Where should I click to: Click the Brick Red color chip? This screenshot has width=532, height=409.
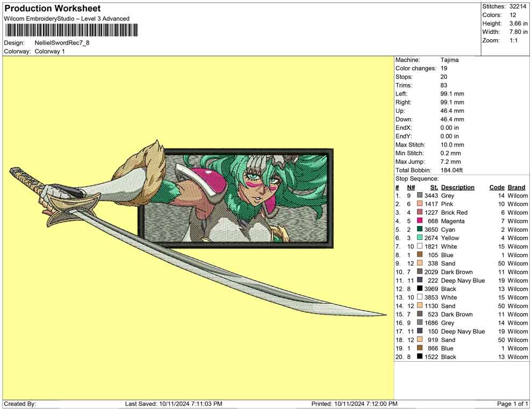click(x=420, y=213)
